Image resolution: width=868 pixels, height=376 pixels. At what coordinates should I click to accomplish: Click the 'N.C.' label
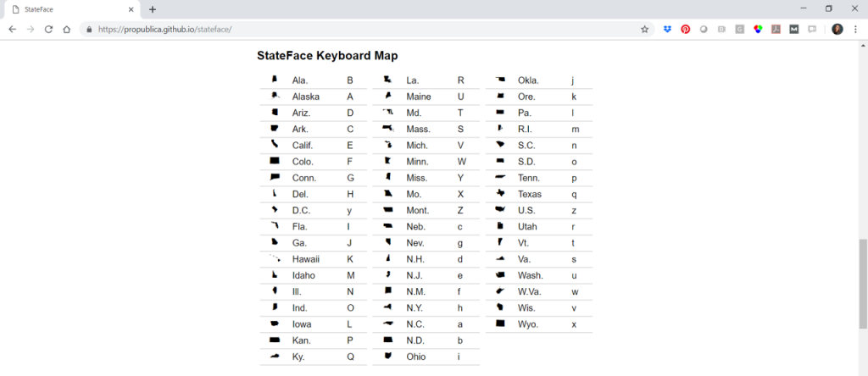tap(415, 324)
